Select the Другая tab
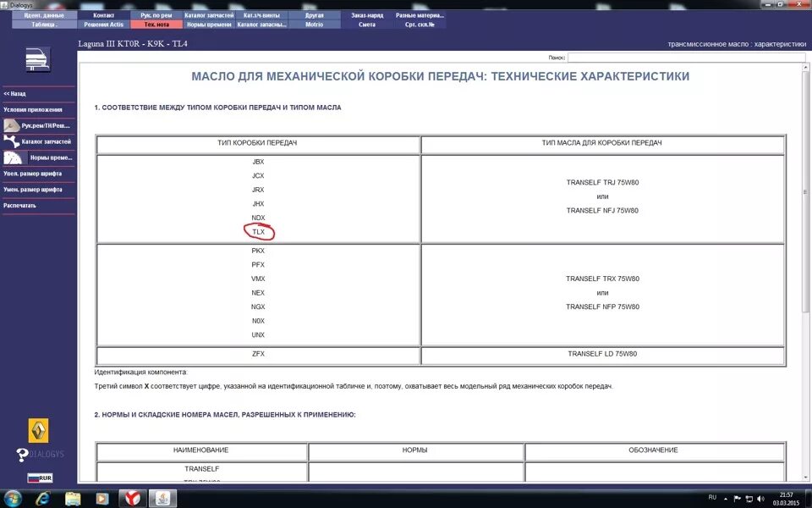This screenshot has height=508, width=812. click(315, 15)
